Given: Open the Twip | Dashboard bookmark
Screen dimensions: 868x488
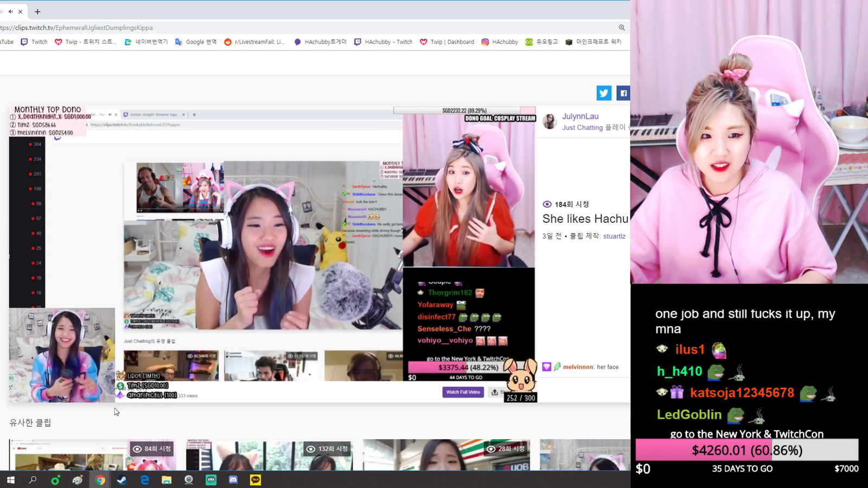Looking at the screenshot, I should [x=447, y=42].
